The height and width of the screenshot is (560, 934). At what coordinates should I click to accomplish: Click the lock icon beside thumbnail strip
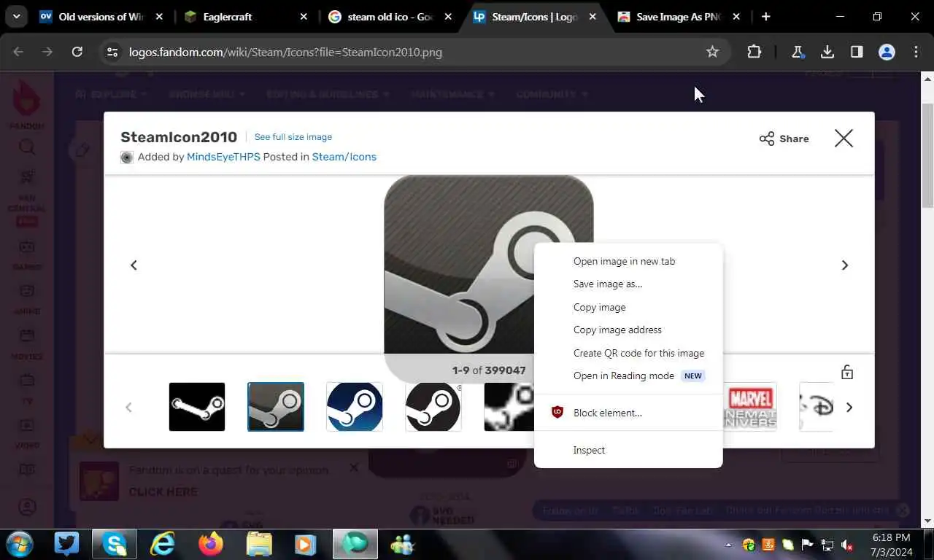click(x=846, y=372)
